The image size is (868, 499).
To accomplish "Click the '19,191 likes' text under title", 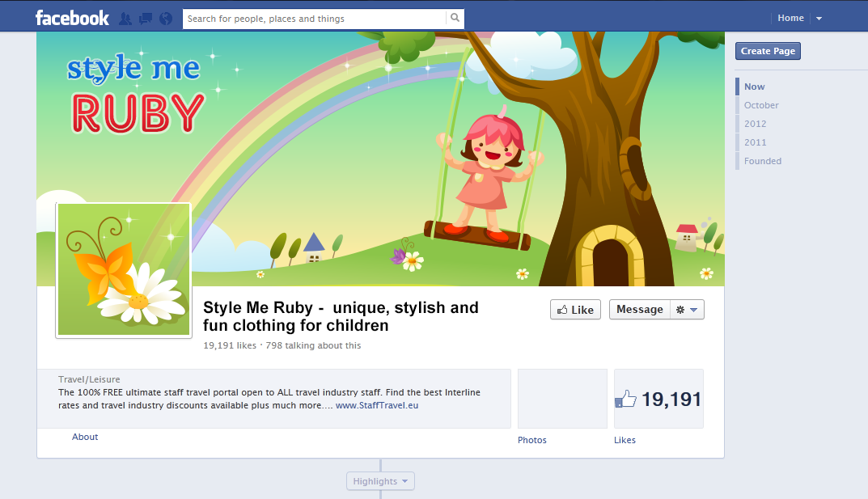I will pos(230,345).
